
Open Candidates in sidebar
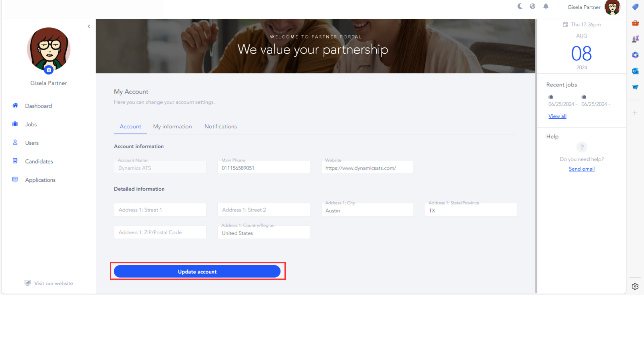[39, 161]
